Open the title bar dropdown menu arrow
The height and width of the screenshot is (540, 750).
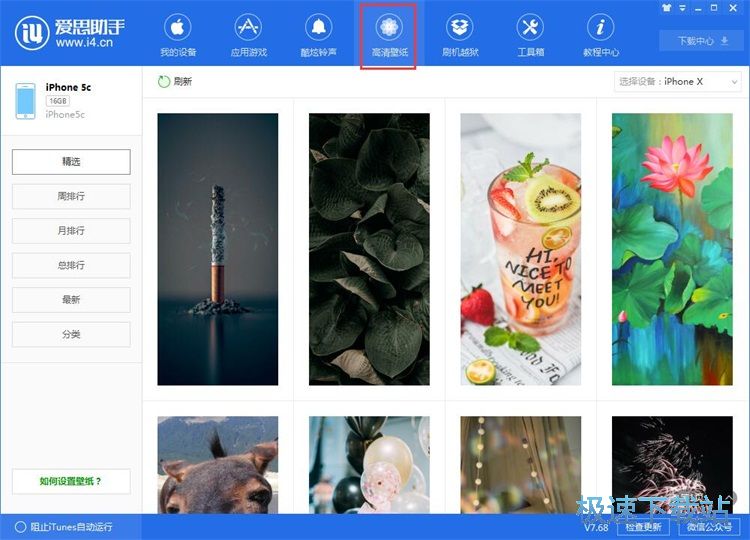pyautogui.click(x=682, y=7)
